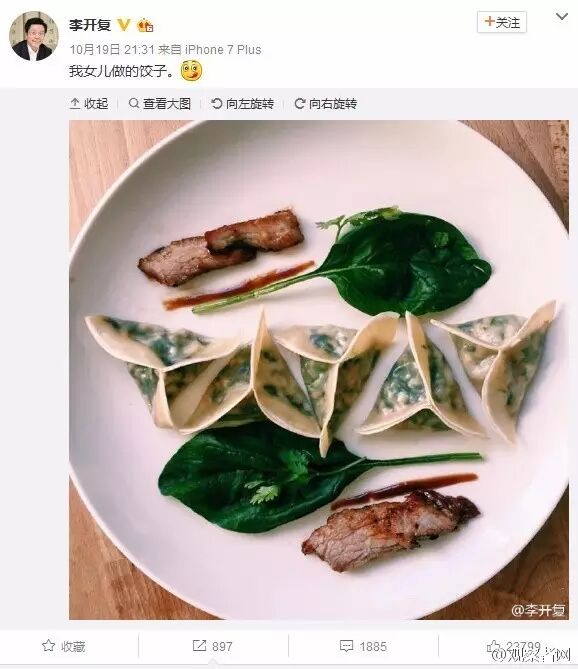The image size is (578, 669).
Task: Click the magnifier icon beside 查看大图
Action: pyautogui.click(x=134, y=103)
